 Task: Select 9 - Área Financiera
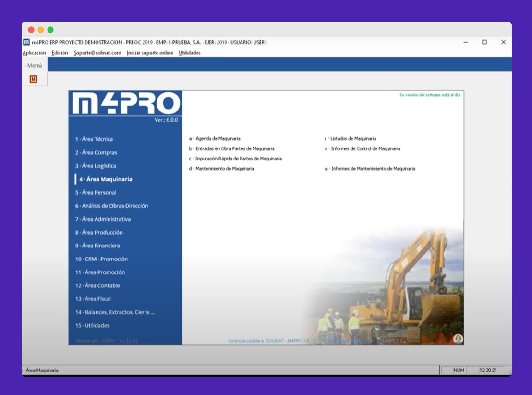(97, 246)
